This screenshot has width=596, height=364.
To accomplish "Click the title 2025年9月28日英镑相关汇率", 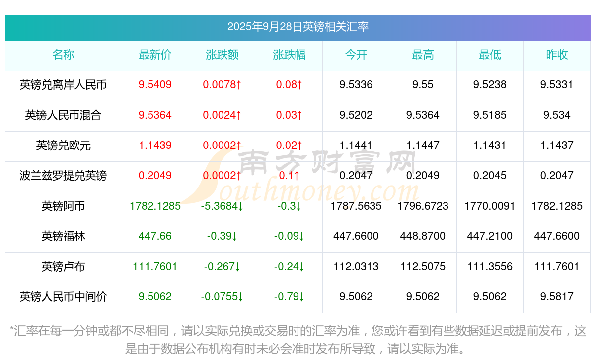I will 298,27.
